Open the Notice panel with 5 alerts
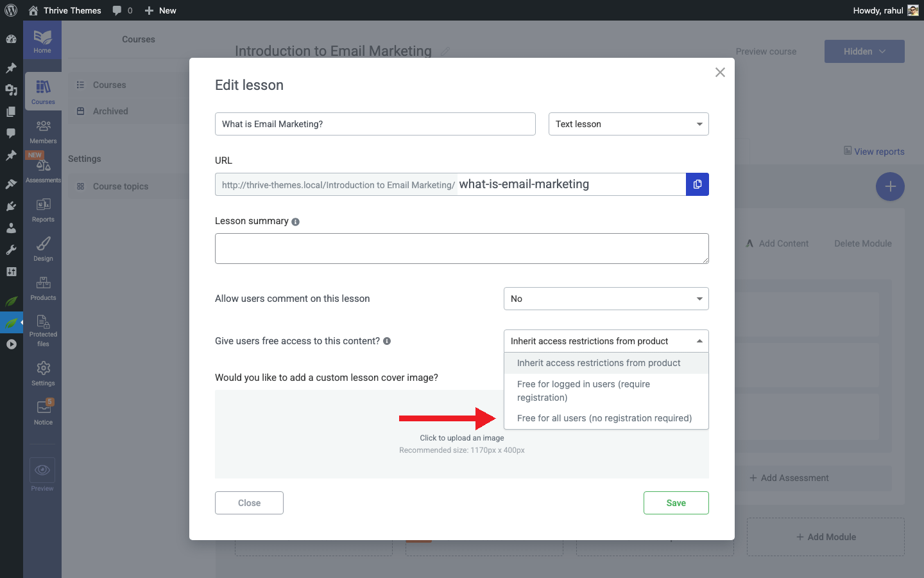 tap(42, 411)
